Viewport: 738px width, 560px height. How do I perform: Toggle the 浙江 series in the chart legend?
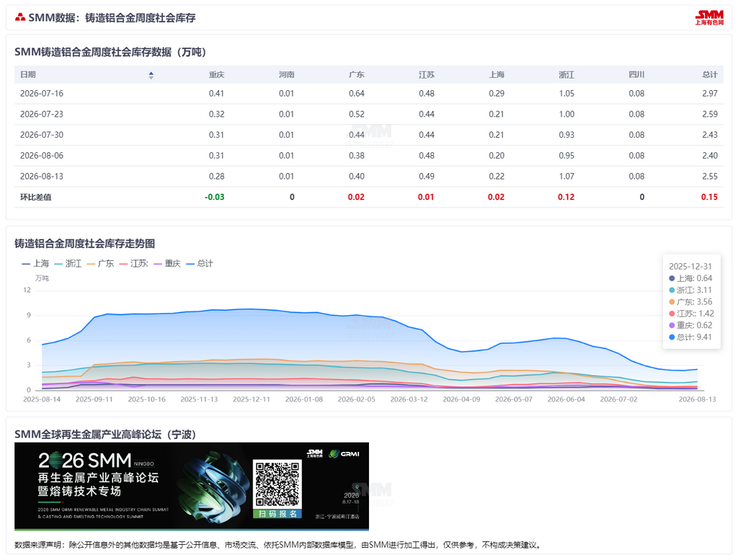tap(68, 264)
